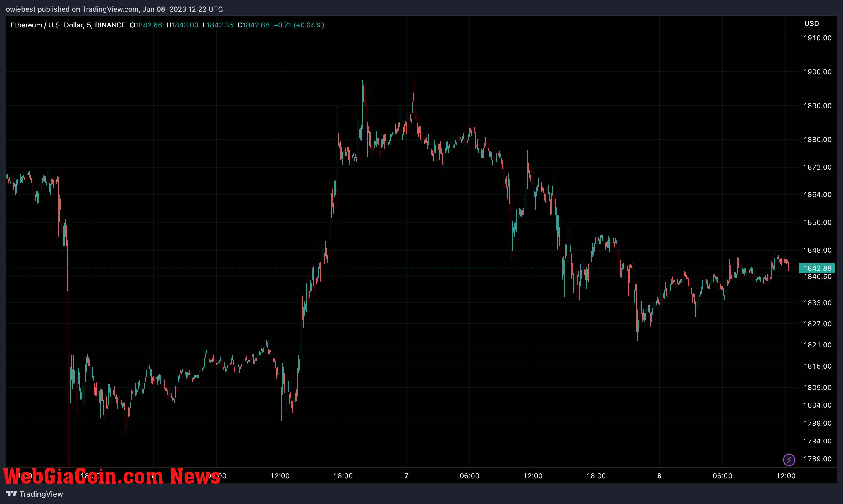
Task: Click the 1794.00 price axis label
Action: (818, 441)
